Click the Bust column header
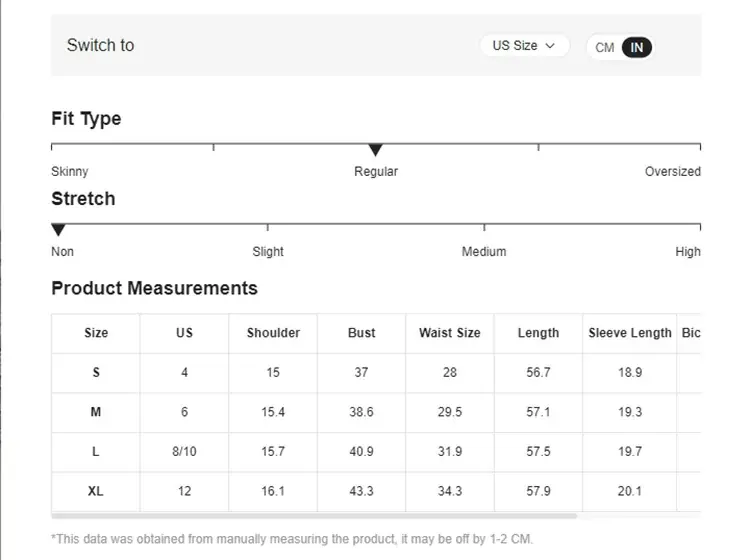 [x=362, y=333]
